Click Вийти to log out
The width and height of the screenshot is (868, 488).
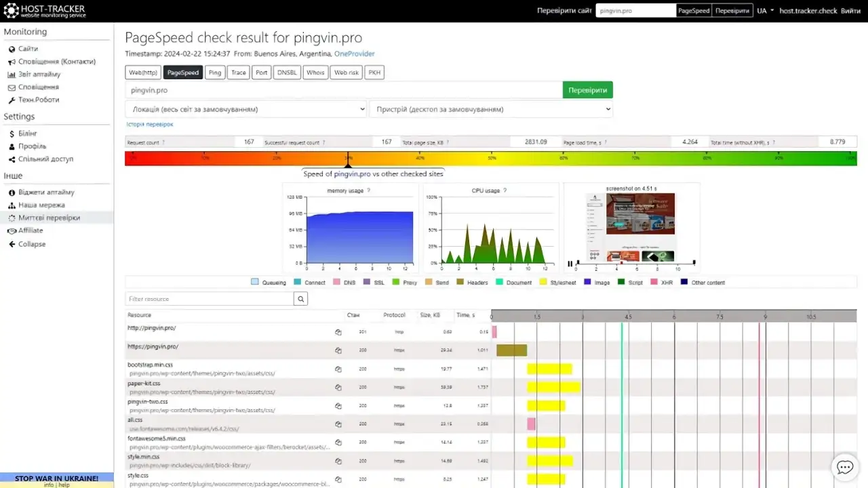point(850,11)
